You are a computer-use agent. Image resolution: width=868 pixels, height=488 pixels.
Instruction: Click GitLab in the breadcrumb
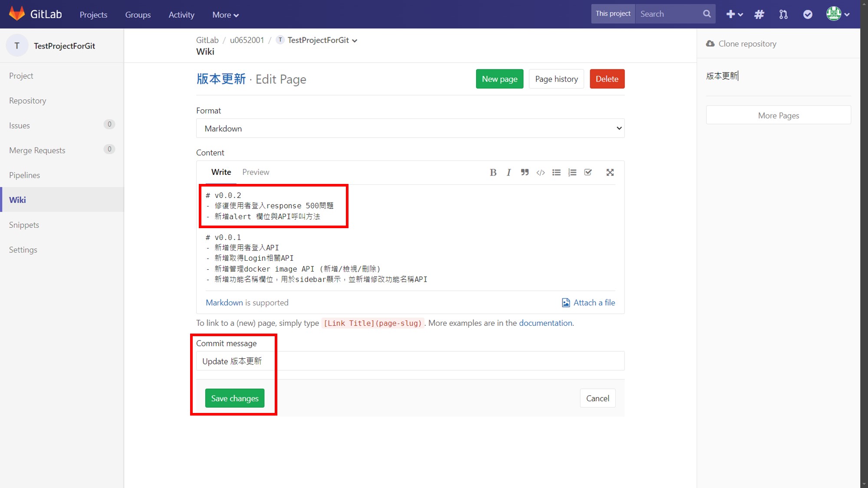pos(207,40)
